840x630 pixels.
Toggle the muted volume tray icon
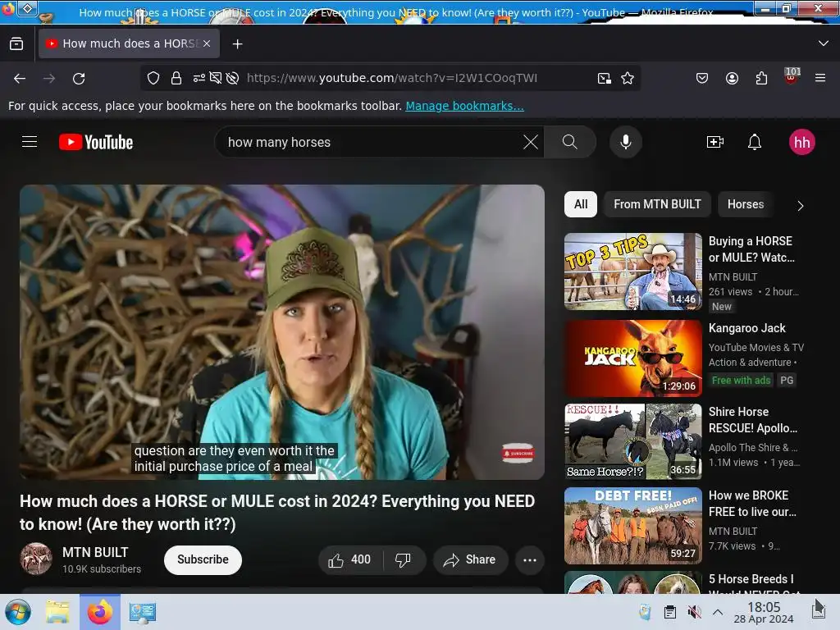[694, 612]
